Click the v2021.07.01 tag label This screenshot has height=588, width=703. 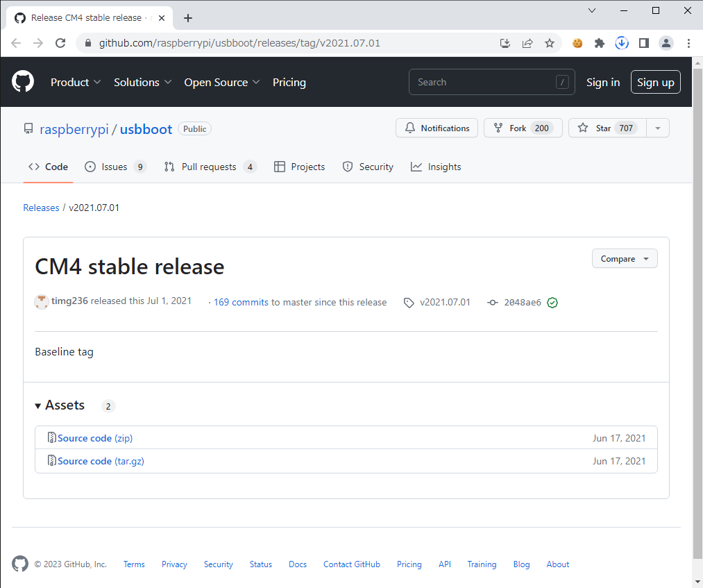pyautogui.click(x=445, y=302)
